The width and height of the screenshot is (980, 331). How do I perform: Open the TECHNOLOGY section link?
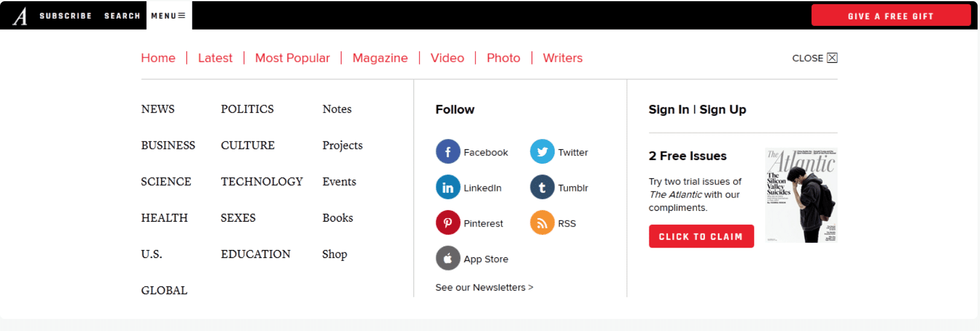(261, 182)
